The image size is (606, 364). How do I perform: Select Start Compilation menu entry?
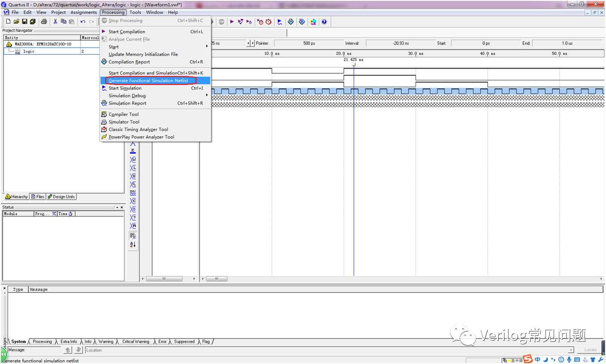click(x=155, y=32)
